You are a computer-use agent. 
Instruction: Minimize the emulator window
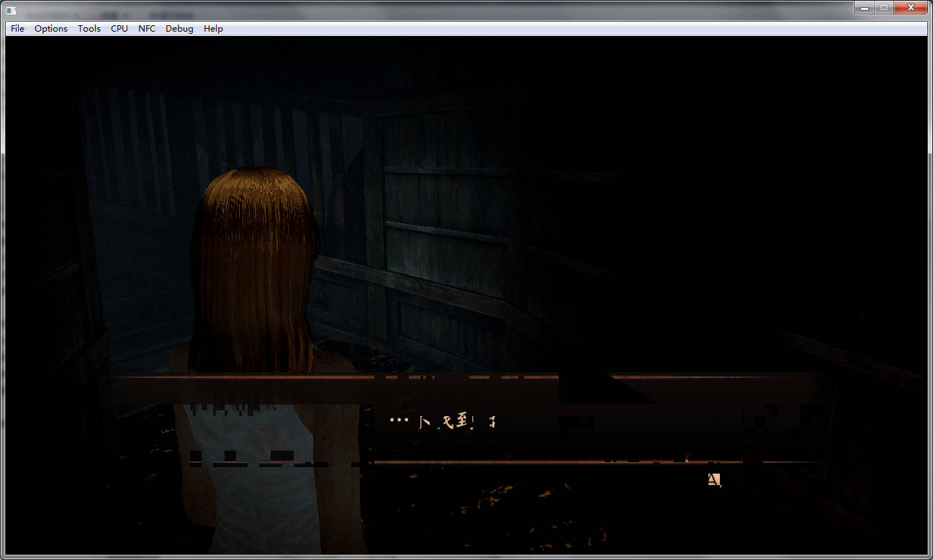click(864, 7)
